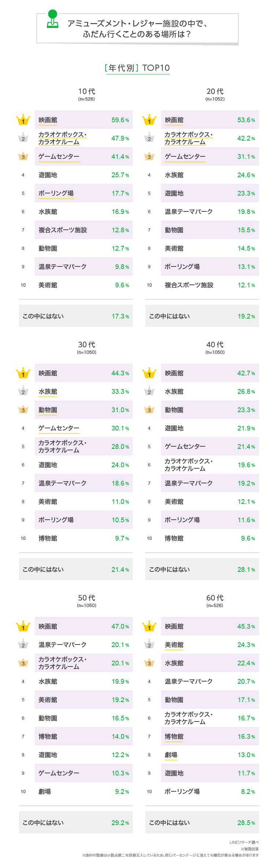Click the gold crown in the 10代 ranking
Image resolution: width=275 pixels, height=868 pixels.
(x=23, y=120)
